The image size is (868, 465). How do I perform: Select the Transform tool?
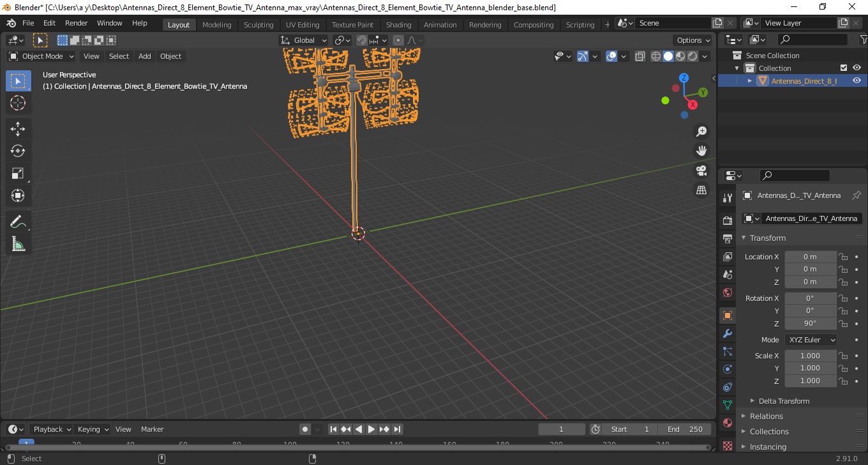[18, 196]
